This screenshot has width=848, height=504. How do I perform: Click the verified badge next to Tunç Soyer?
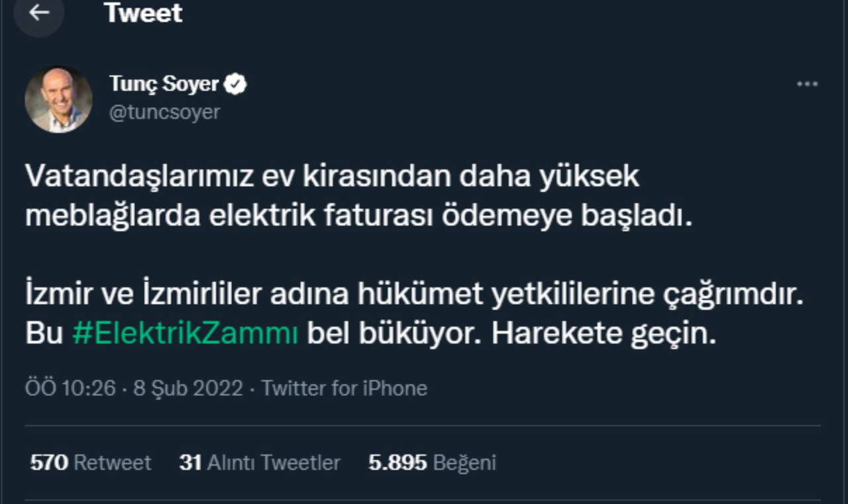click(237, 84)
